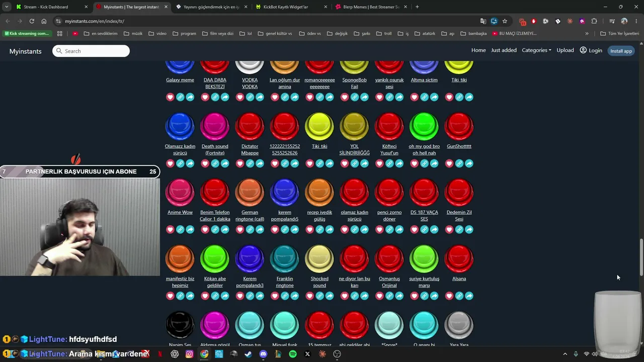644x362 pixels.
Task: Open the Franklin ringtone title link
Action: point(285,282)
